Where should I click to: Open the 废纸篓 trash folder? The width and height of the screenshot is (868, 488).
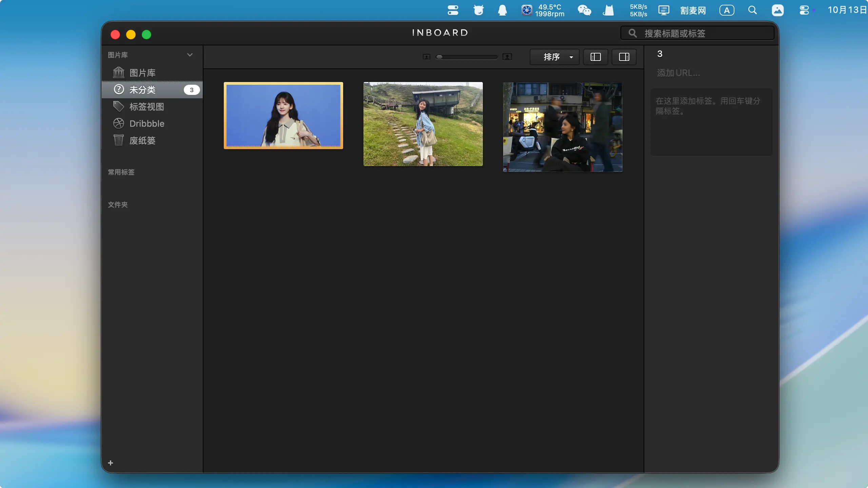click(x=142, y=141)
